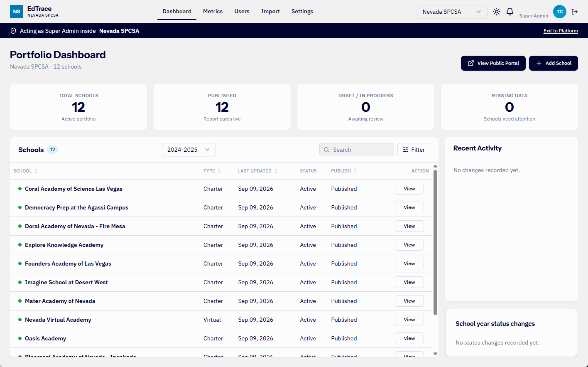This screenshot has width=588, height=367.
Task: Click green status dot for Mater Academy
Action: pos(20,301)
